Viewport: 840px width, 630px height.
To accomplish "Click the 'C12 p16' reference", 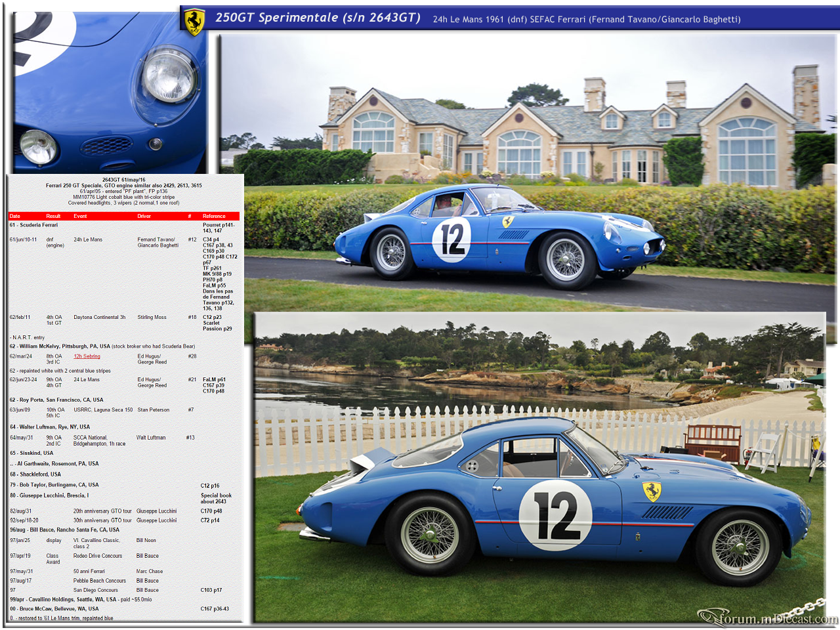I will tap(210, 486).
